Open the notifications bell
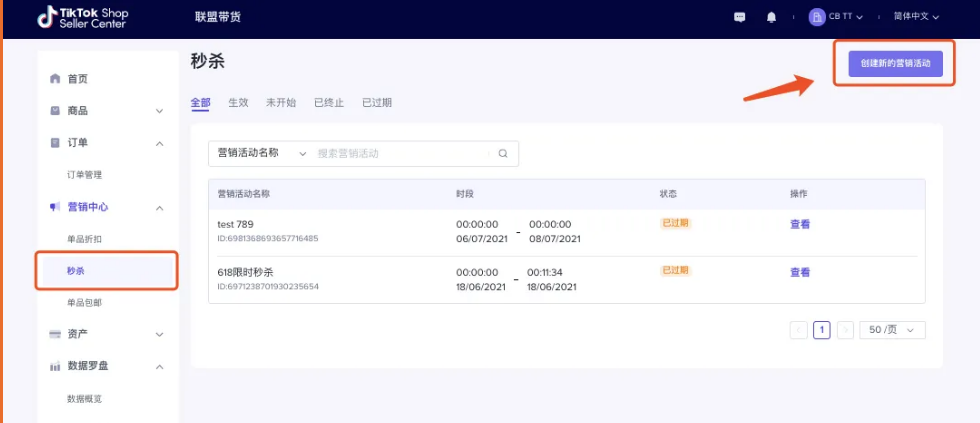This screenshot has width=980, height=423. click(771, 17)
